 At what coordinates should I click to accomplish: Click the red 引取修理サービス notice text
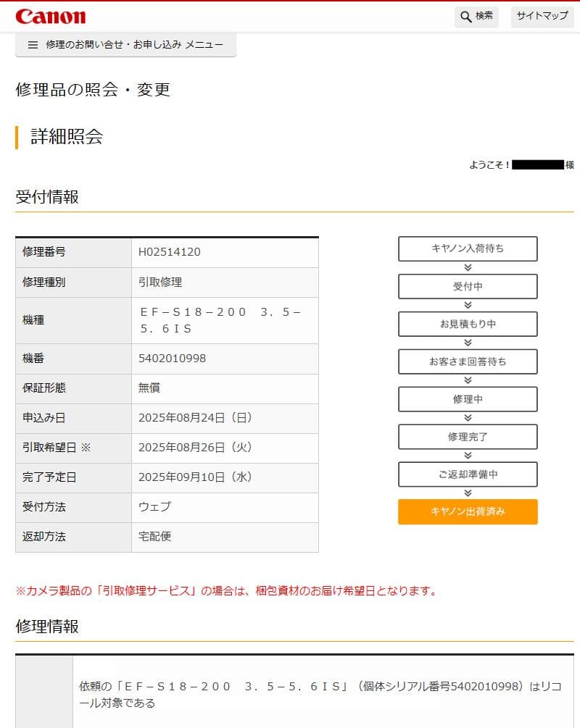226,590
